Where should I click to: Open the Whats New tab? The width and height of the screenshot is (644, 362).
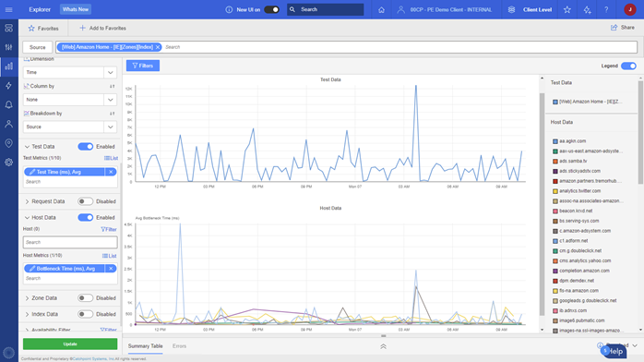tap(76, 9)
